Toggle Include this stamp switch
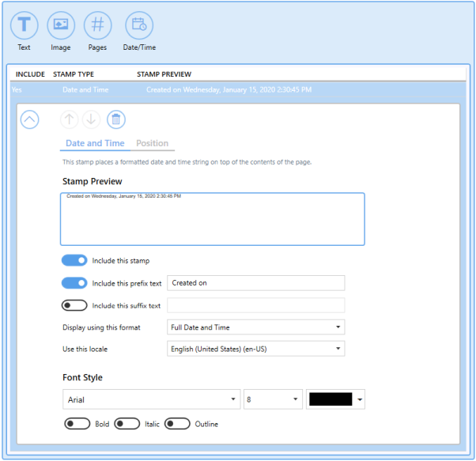The height and width of the screenshot is (461, 476). point(74,260)
